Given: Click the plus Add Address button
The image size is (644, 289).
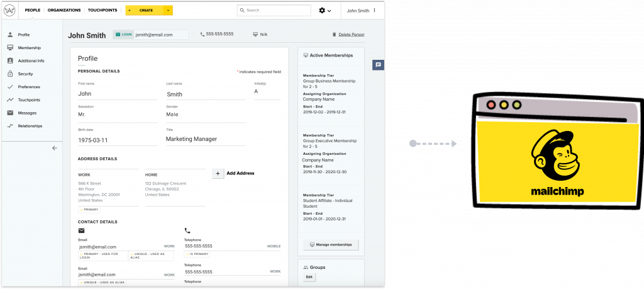Looking at the screenshot, I should click(218, 174).
